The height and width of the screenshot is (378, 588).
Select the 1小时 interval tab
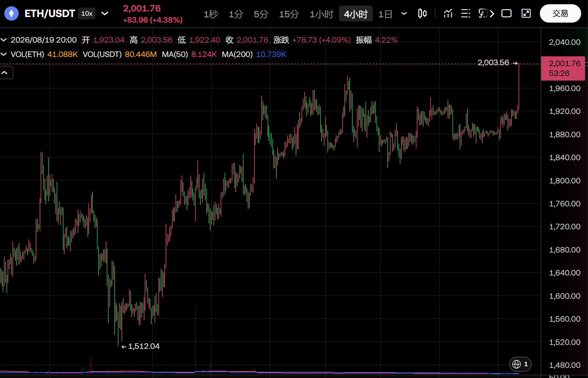click(322, 14)
